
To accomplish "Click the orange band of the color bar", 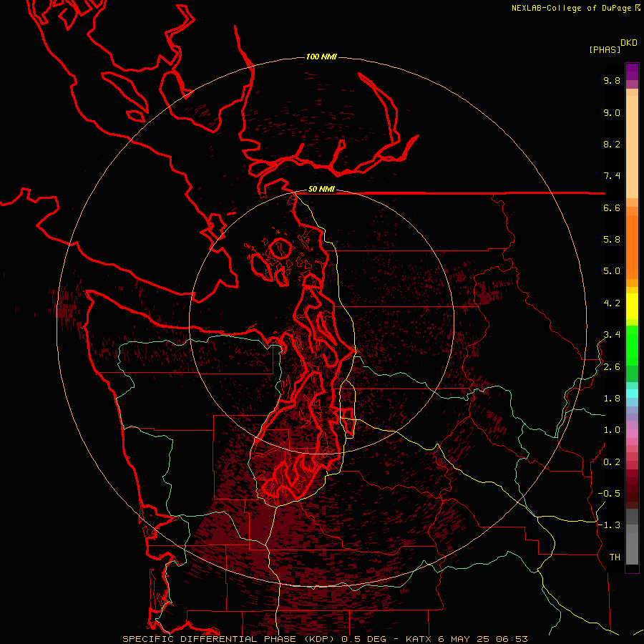I will pos(632,247).
